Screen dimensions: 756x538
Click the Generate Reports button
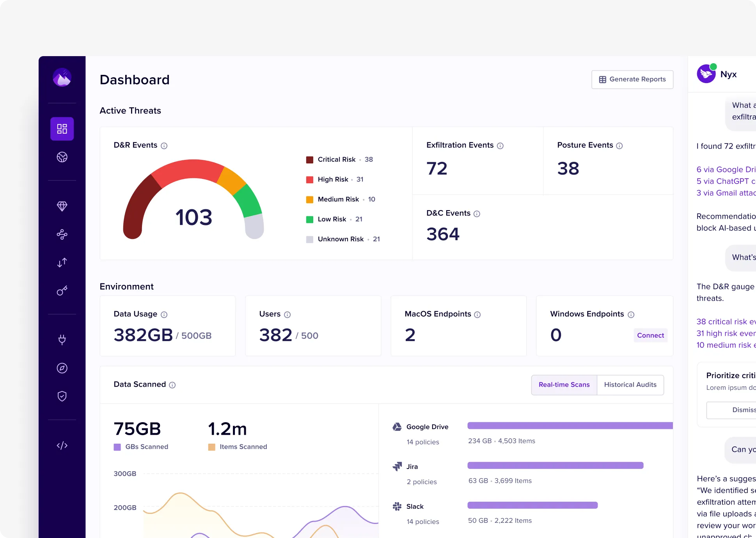point(632,80)
